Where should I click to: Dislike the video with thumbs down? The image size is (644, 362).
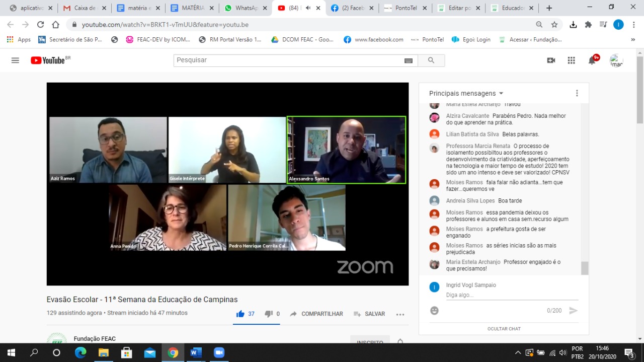coord(272,314)
